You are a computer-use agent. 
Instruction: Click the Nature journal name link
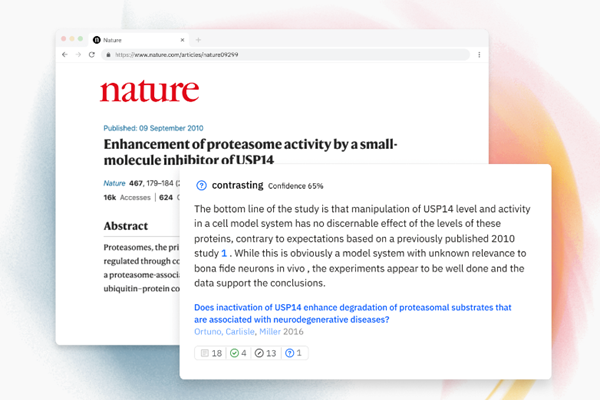click(114, 183)
